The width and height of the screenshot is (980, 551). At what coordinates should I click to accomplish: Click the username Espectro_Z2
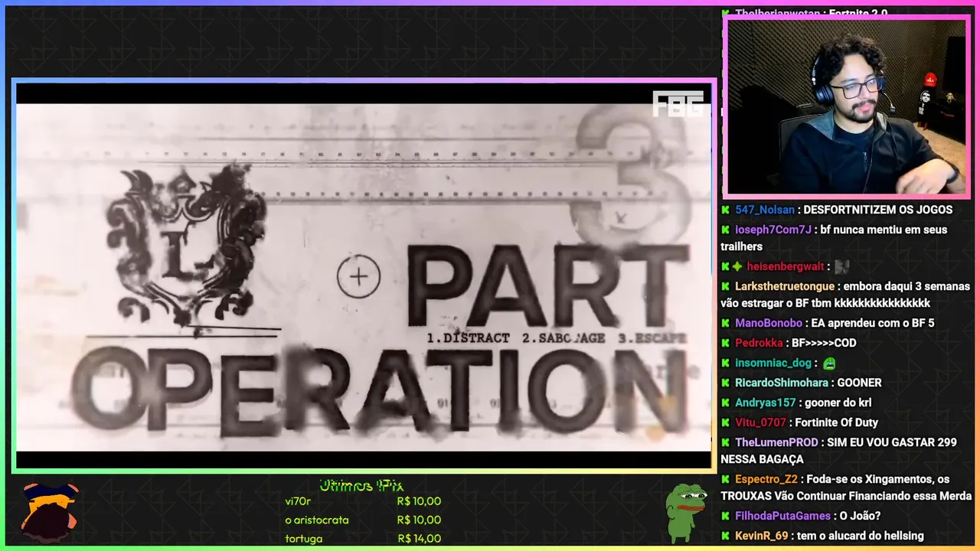pyautogui.click(x=766, y=479)
